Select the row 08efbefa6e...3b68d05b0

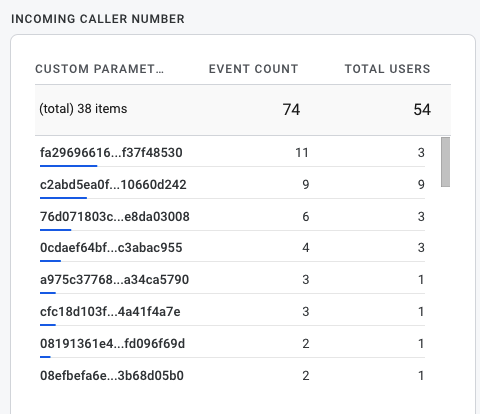click(232, 375)
